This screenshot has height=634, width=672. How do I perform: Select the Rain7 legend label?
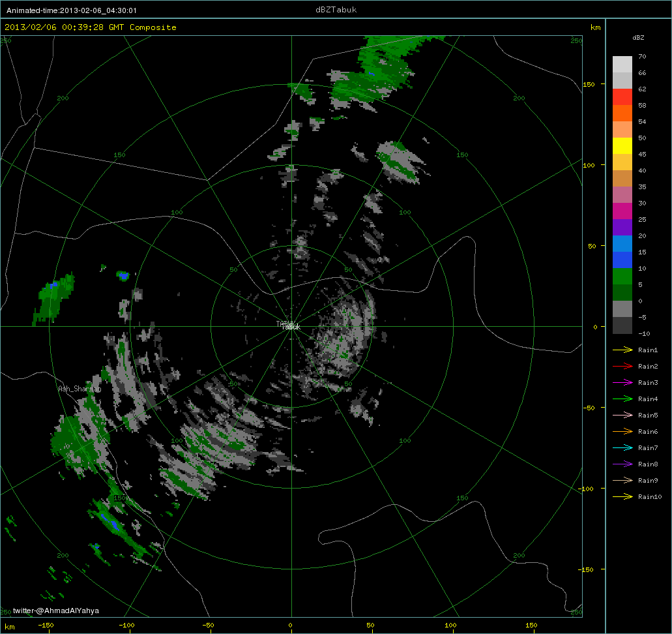(x=648, y=448)
